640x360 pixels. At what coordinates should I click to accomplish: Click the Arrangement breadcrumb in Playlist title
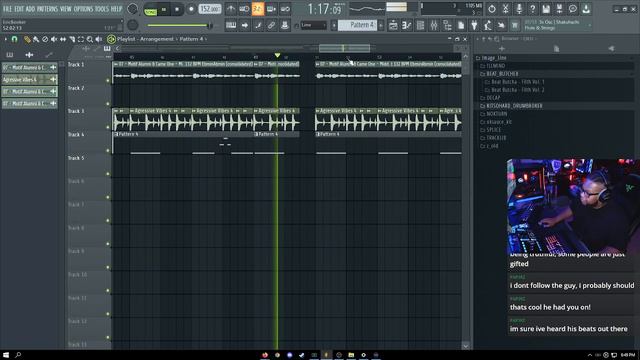coord(157,39)
